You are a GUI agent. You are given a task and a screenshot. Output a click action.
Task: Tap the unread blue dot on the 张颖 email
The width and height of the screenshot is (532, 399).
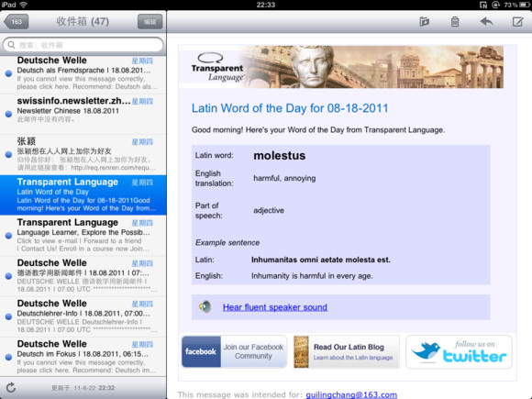coord(9,154)
